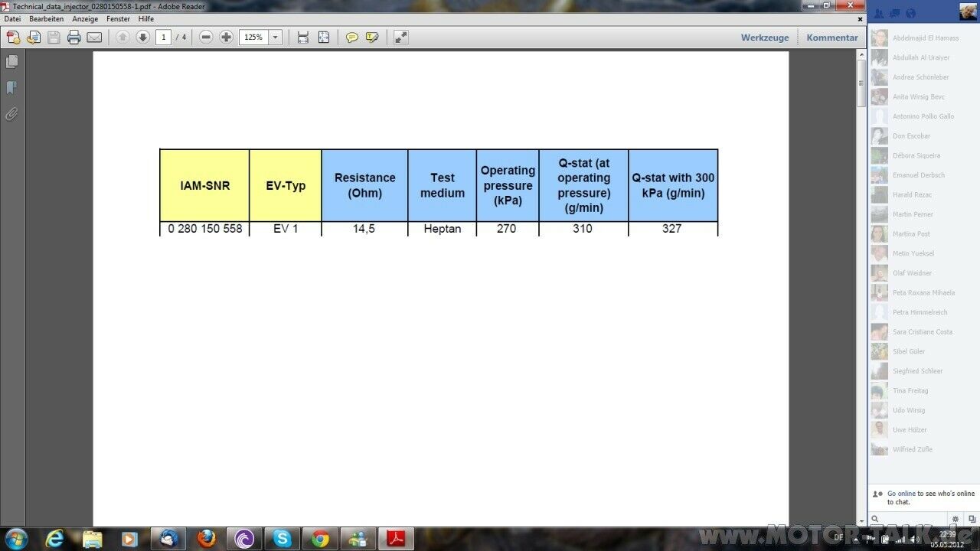Screen dimensions: 980x551
Task: Select the highlight text tool
Action: click(372, 37)
